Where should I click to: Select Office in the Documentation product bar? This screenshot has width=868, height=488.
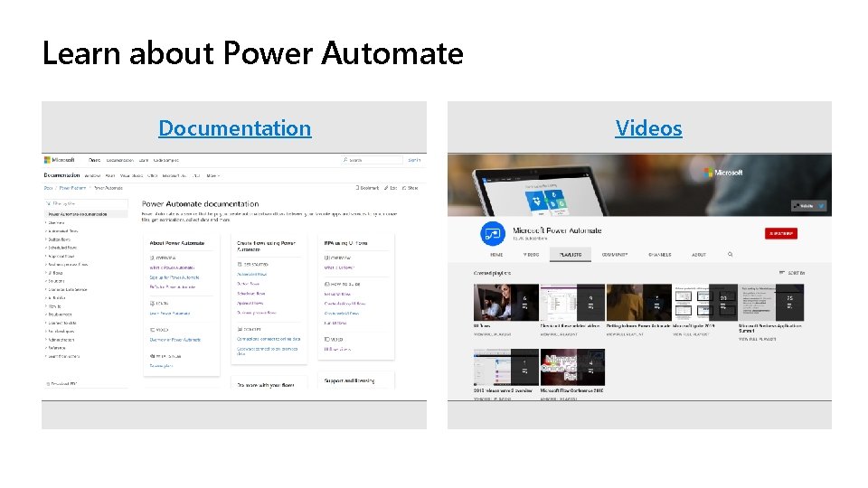152,176
